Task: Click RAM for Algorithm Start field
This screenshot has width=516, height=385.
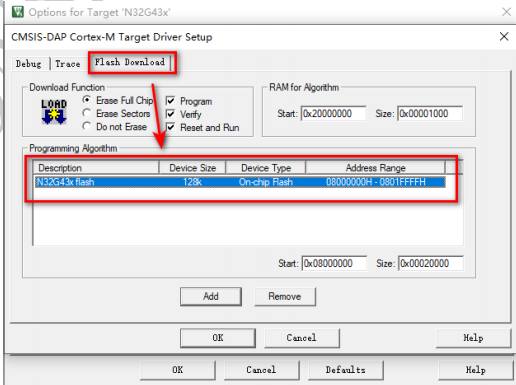Action: 333,114
